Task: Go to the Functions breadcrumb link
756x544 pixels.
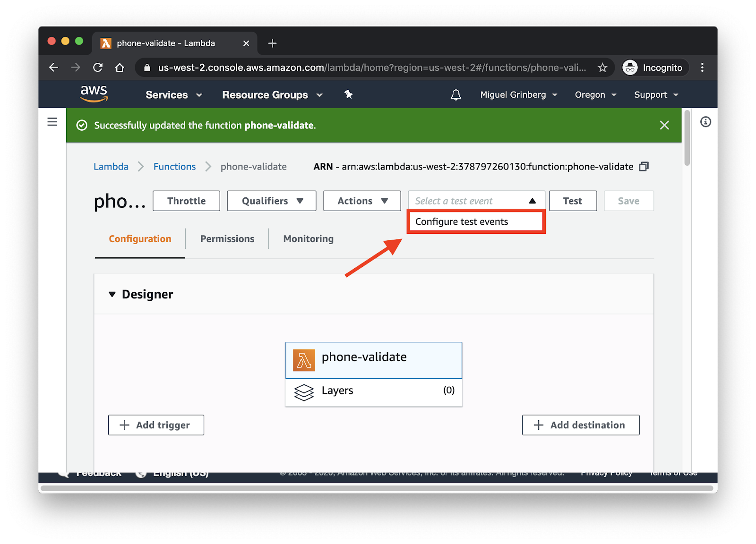Action: [174, 167]
